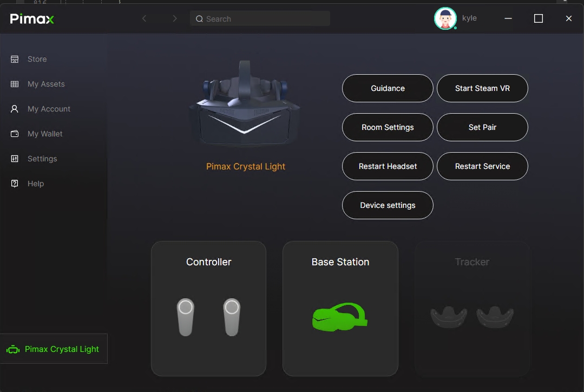This screenshot has height=392, width=584.
Task: Select the Tracker card title
Action: pos(472,262)
